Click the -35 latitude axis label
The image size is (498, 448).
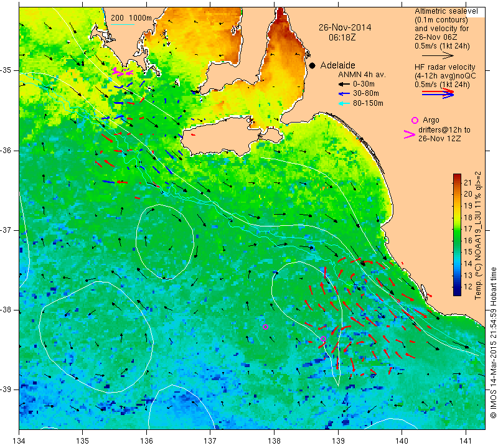pyautogui.click(x=6, y=70)
